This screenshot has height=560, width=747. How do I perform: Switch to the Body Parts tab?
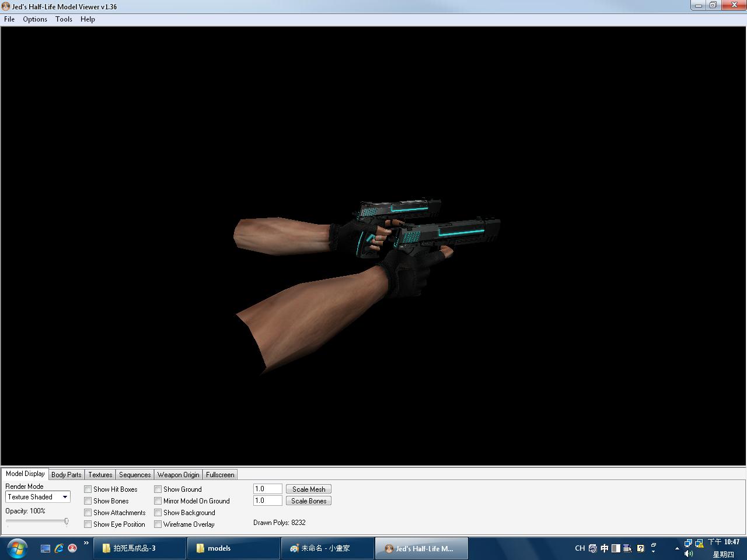coord(67,475)
